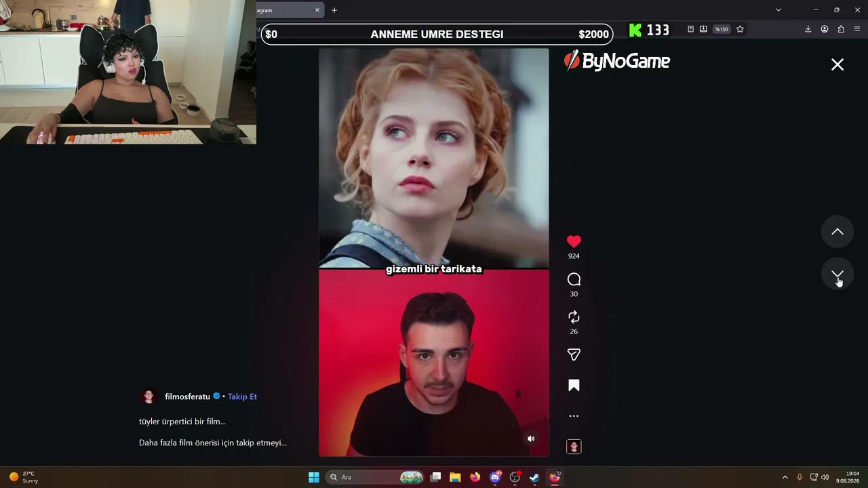The height and width of the screenshot is (488, 868).
Task: Open Discord from the taskbar
Action: click(496, 477)
